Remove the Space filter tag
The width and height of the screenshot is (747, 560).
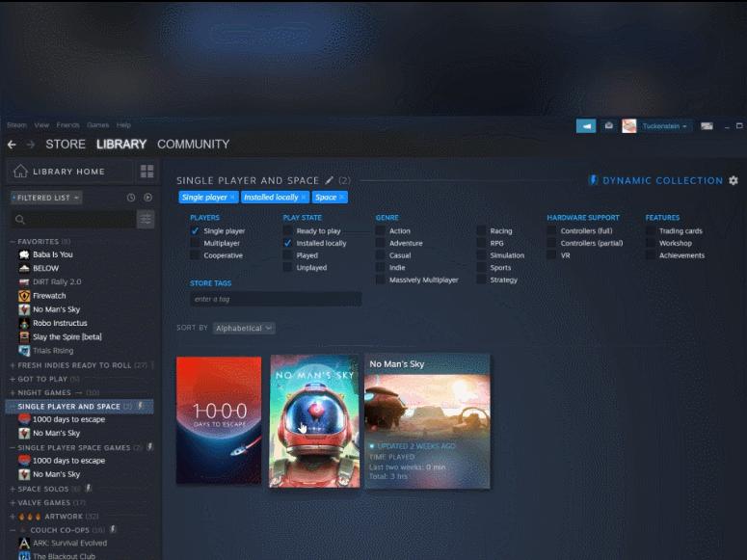click(341, 198)
